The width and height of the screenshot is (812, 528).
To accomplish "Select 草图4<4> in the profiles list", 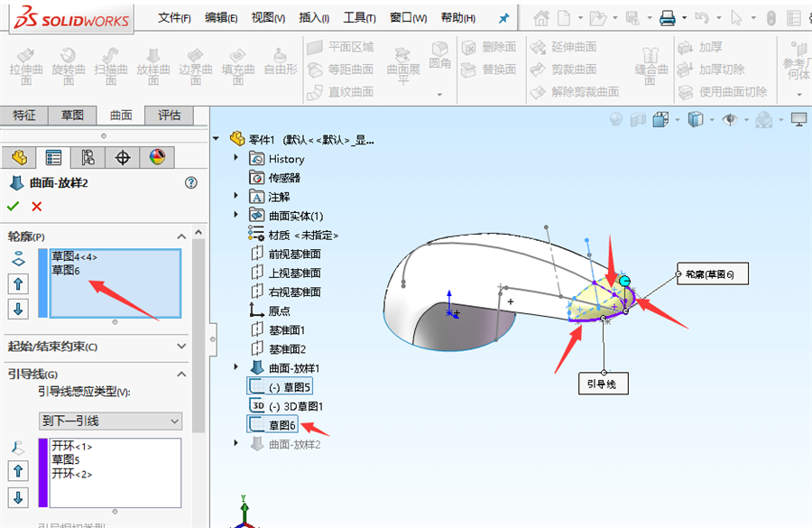I will [74, 256].
